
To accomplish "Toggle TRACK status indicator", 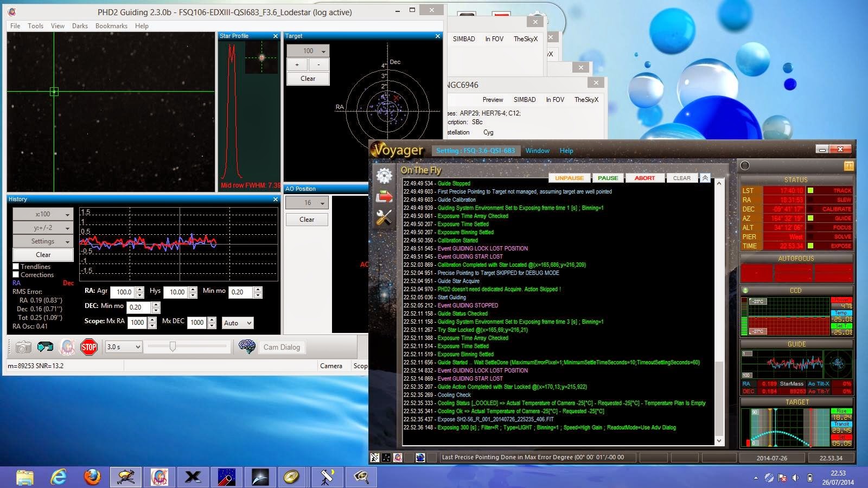I will pyautogui.click(x=810, y=191).
